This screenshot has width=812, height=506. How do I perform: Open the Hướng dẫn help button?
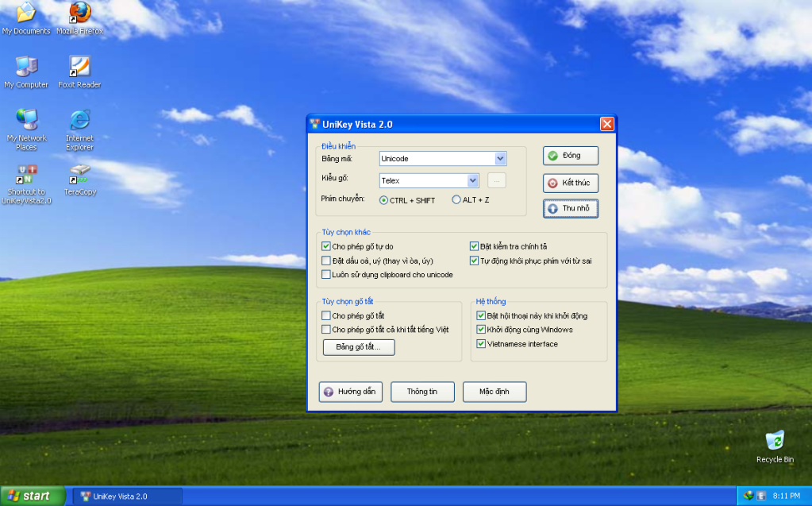351,392
